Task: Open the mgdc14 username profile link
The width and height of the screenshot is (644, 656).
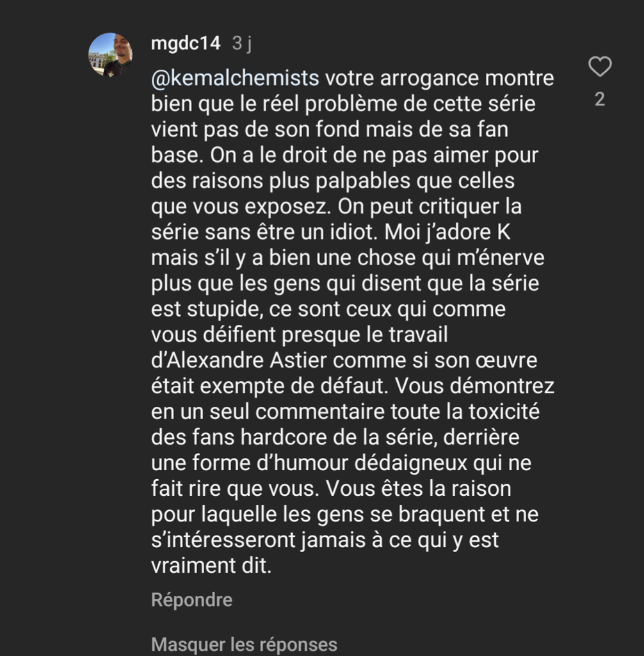Action: tap(186, 44)
